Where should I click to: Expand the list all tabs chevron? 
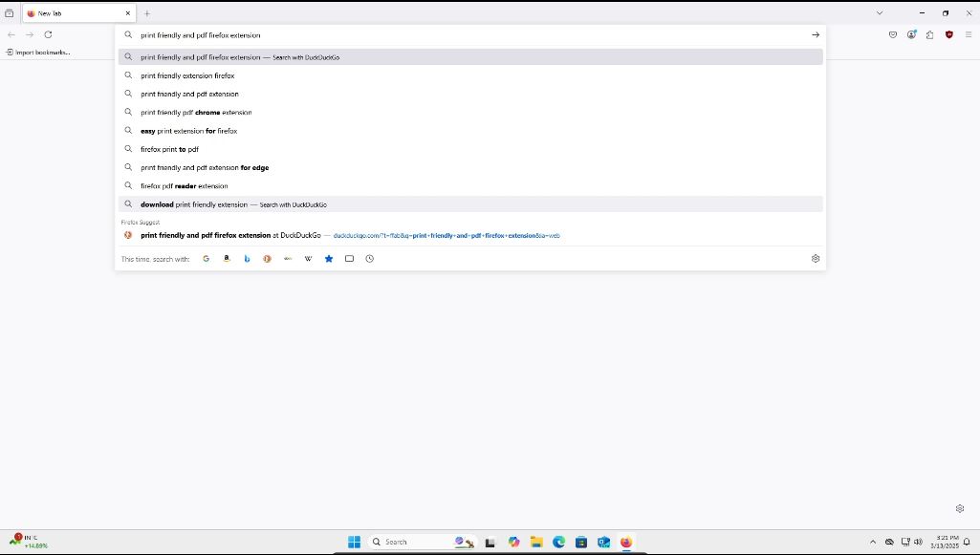880,13
